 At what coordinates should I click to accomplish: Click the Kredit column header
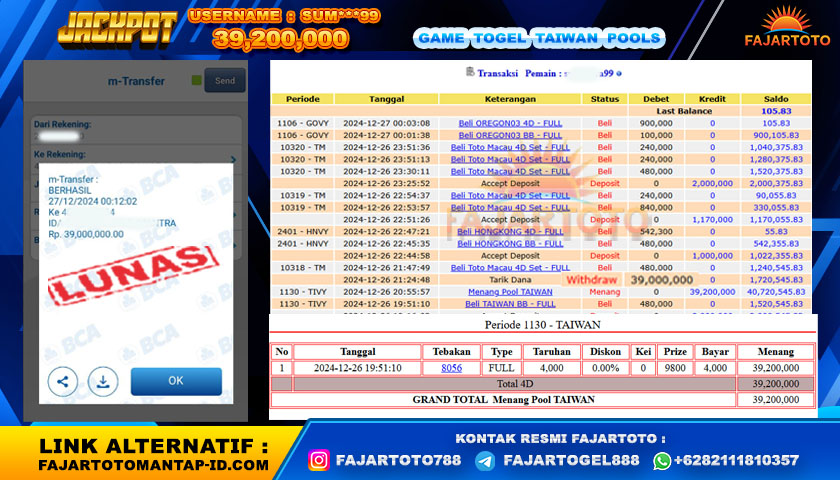(x=712, y=99)
